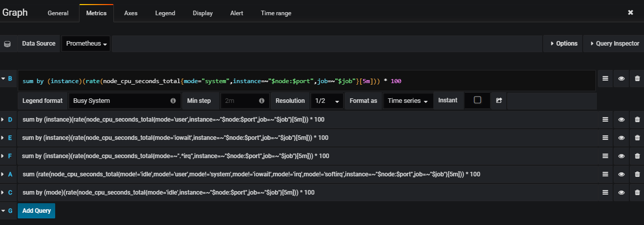The height and width of the screenshot is (225, 644).
Task: Click the link share icon beside Instant
Action: tap(499, 101)
